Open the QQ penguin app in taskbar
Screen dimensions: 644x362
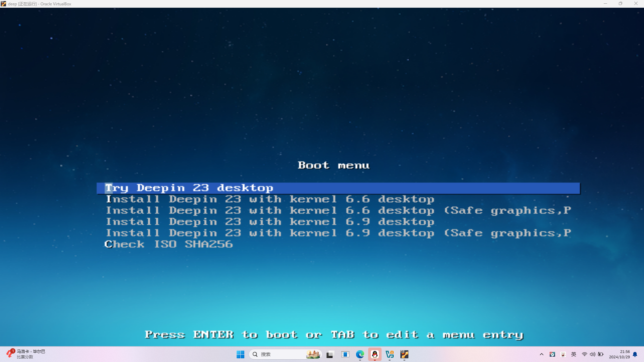(x=375, y=354)
